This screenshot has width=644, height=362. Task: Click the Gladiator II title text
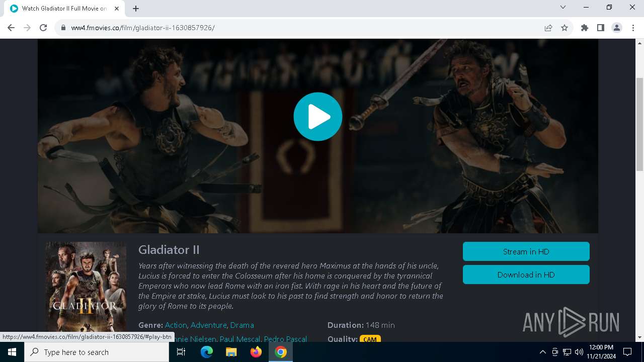coord(169,250)
